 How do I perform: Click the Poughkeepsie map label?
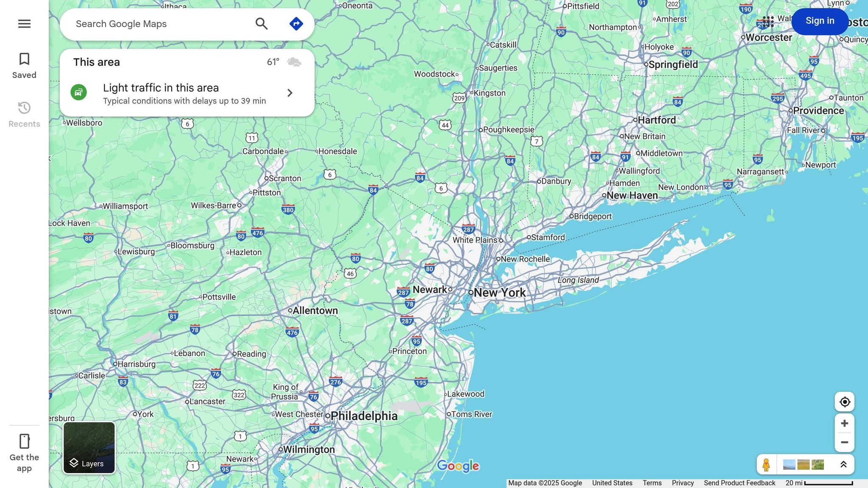tap(509, 130)
